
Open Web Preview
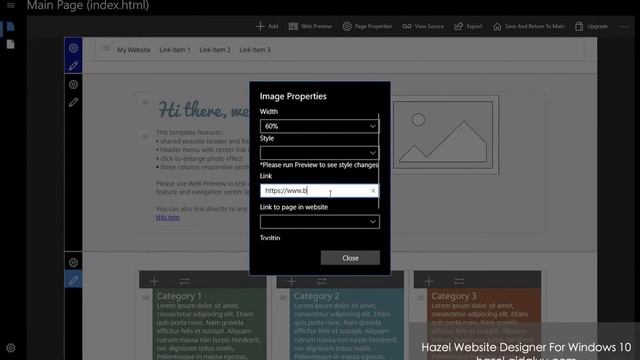(310, 27)
